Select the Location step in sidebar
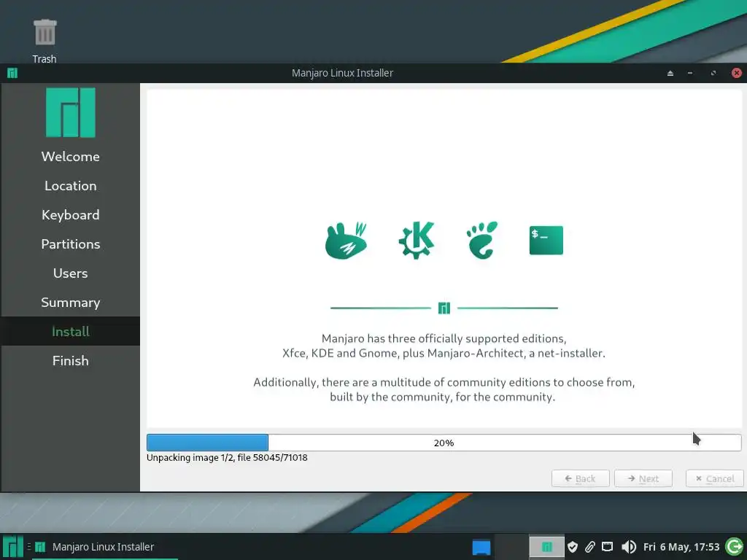 pyautogui.click(x=71, y=186)
